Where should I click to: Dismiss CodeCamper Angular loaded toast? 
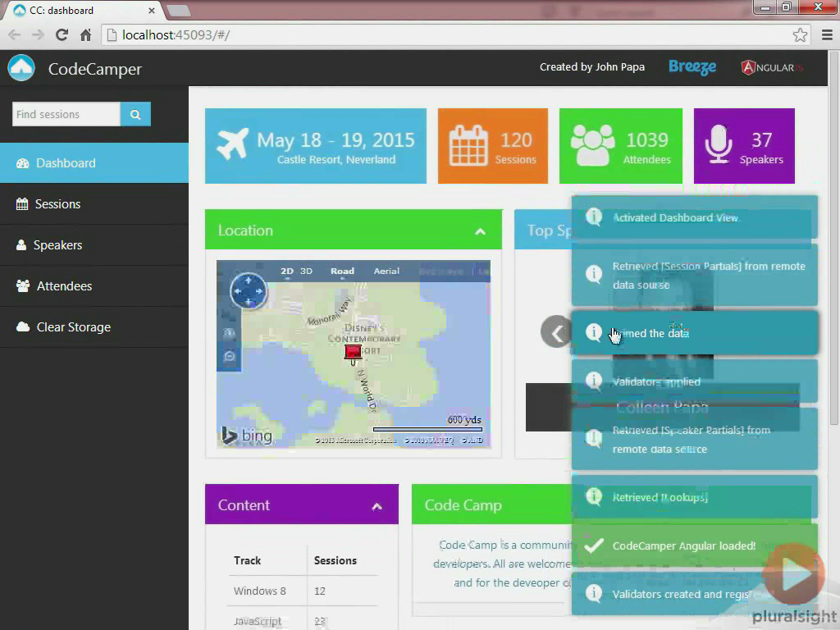[x=694, y=546]
